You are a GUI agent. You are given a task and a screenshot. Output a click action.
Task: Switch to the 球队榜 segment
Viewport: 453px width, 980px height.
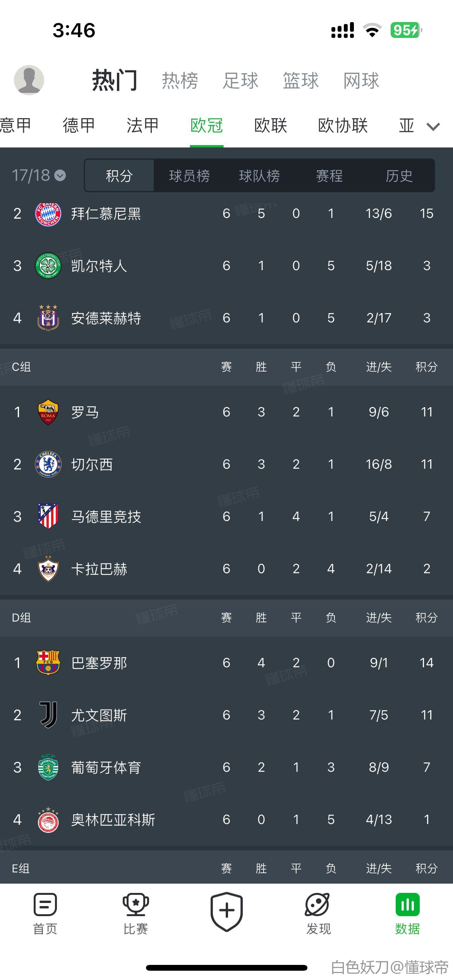pyautogui.click(x=259, y=176)
